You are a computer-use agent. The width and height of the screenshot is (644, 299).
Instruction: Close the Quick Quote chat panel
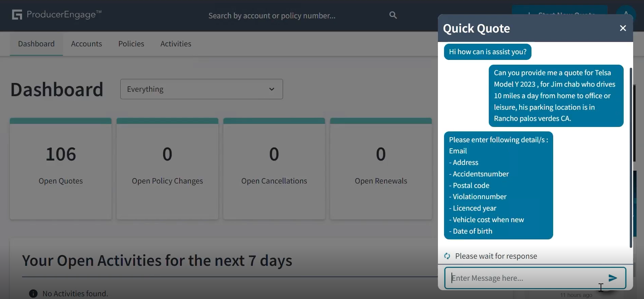click(623, 28)
